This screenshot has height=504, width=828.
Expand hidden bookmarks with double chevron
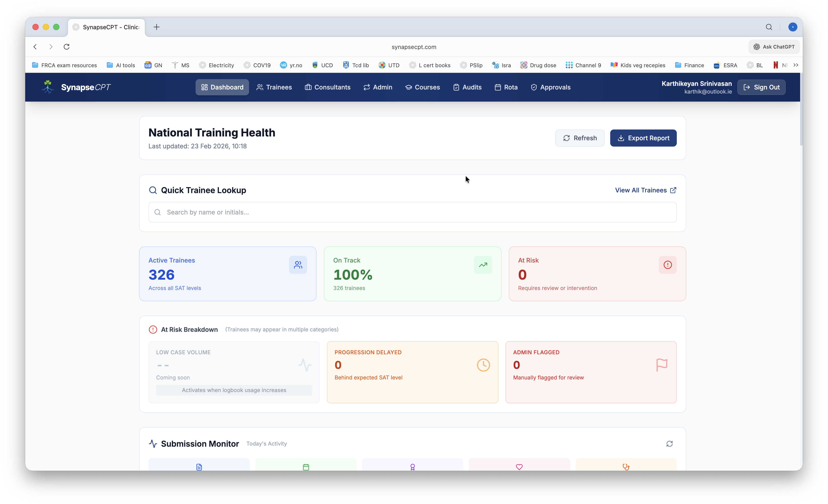pyautogui.click(x=796, y=65)
